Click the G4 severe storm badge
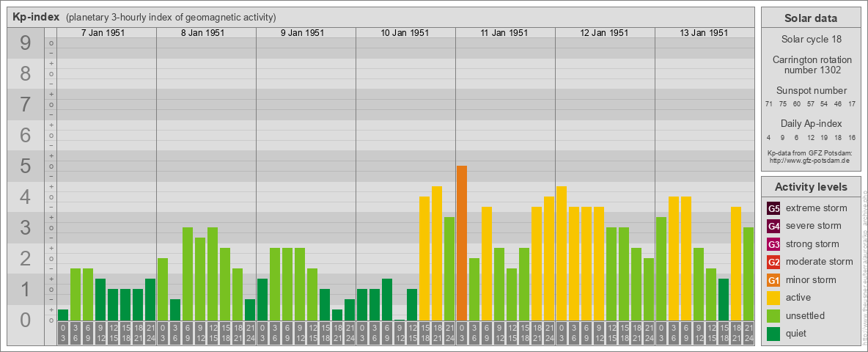This screenshot has height=352, width=868. [x=773, y=227]
